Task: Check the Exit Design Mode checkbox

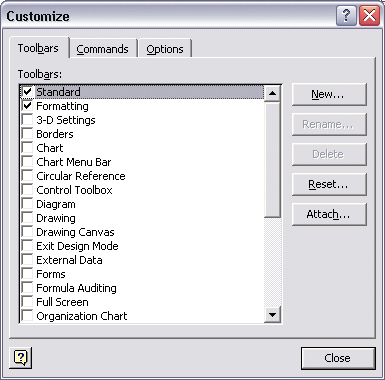Action: 27,246
